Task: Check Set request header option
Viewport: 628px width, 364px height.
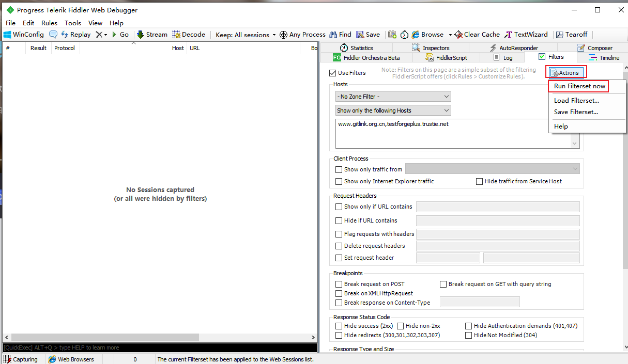Action: pyautogui.click(x=339, y=258)
